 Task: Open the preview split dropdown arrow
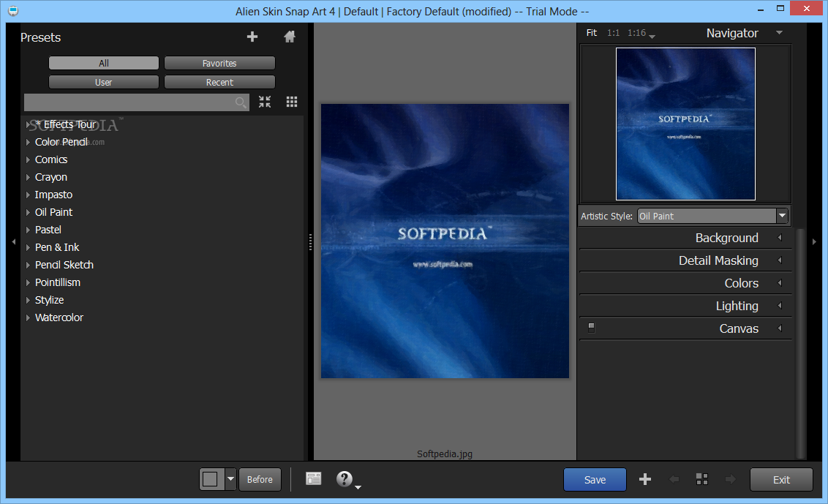click(230, 479)
